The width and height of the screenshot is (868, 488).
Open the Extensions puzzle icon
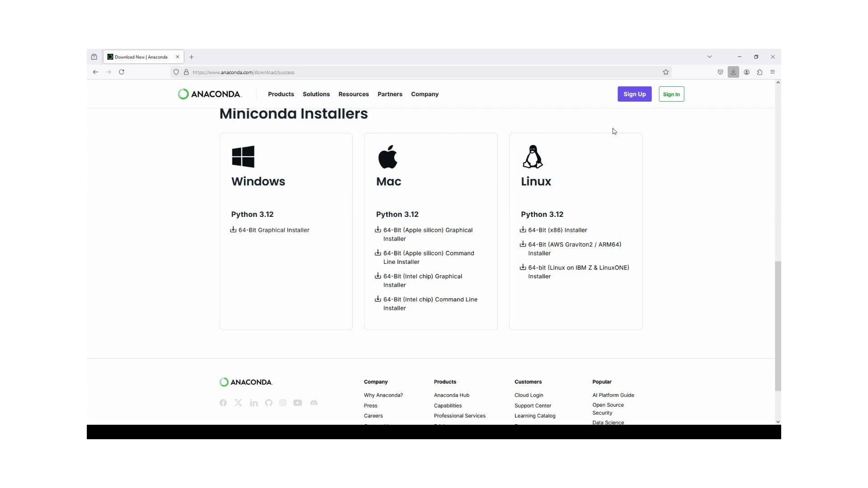[x=759, y=72]
